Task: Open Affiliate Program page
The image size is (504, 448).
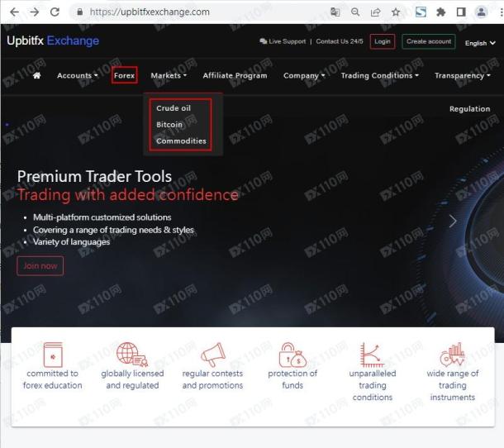Action: (235, 75)
